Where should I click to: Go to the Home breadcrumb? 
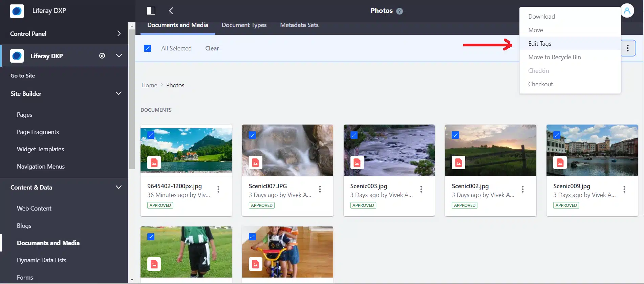tap(149, 85)
